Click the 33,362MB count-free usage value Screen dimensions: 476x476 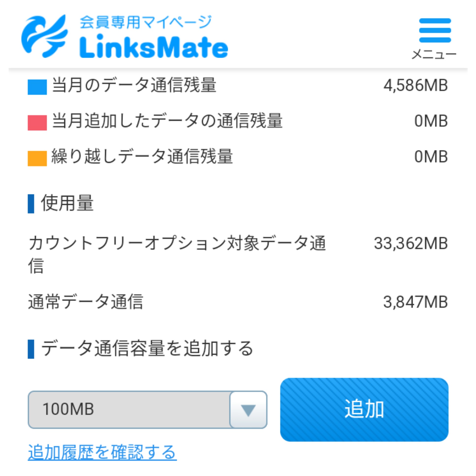(x=411, y=243)
